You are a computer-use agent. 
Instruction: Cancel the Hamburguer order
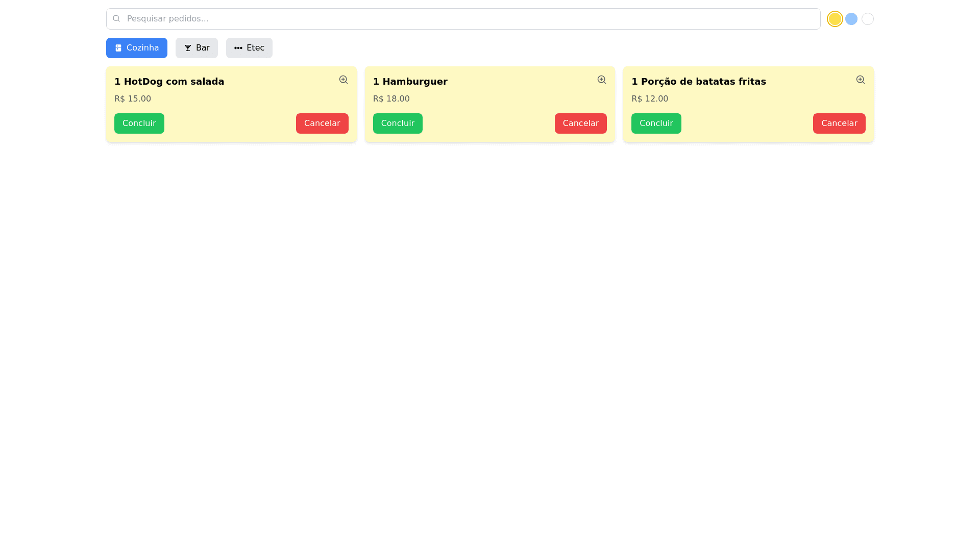[580, 123]
